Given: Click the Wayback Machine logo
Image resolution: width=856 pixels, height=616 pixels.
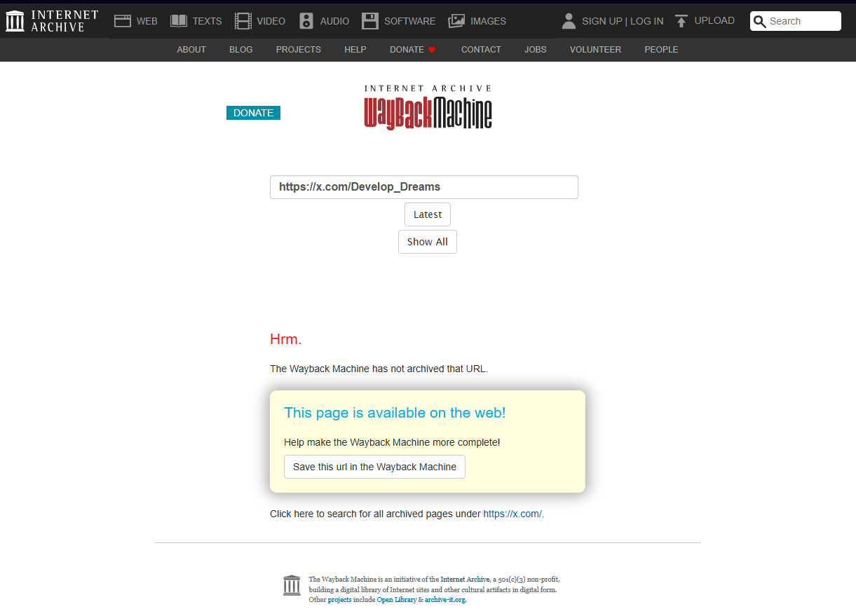Looking at the screenshot, I should pyautogui.click(x=428, y=107).
